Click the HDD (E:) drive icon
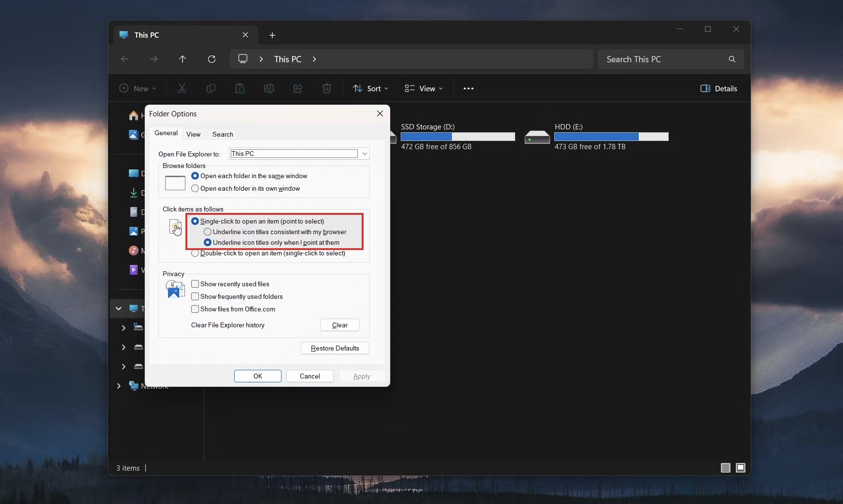The height and width of the screenshot is (504, 843). [x=537, y=137]
